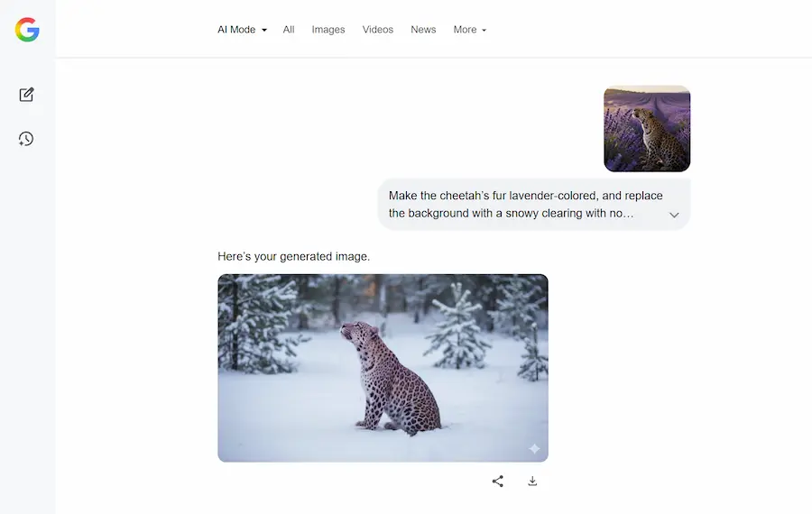This screenshot has width=812, height=514.
Task: Expand the More search options menu
Action: (469, 30)
